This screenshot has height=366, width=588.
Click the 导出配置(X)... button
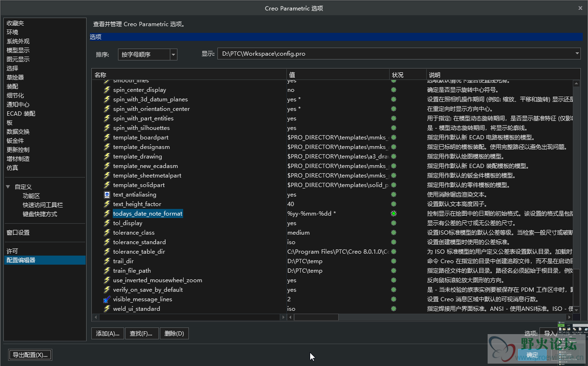click(30, 355)
